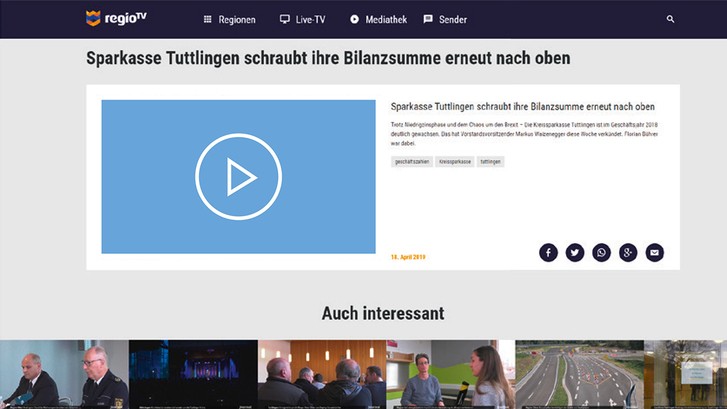Click the geschäftszahlen tag
Image resolution: width=727 pixels, height=409 pixels.
pos(411,161)
